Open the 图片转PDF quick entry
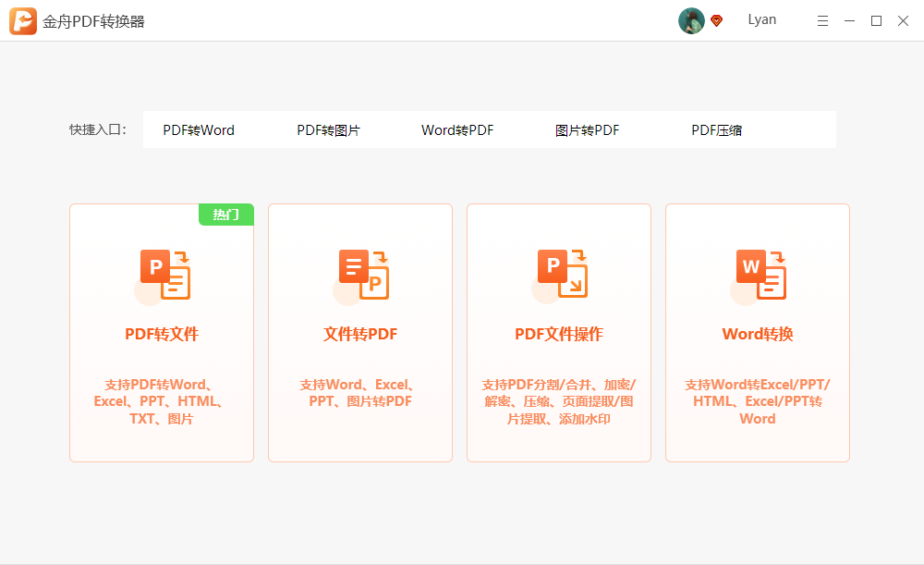This screenshot has width=924, height=565. tap(587, 130)
